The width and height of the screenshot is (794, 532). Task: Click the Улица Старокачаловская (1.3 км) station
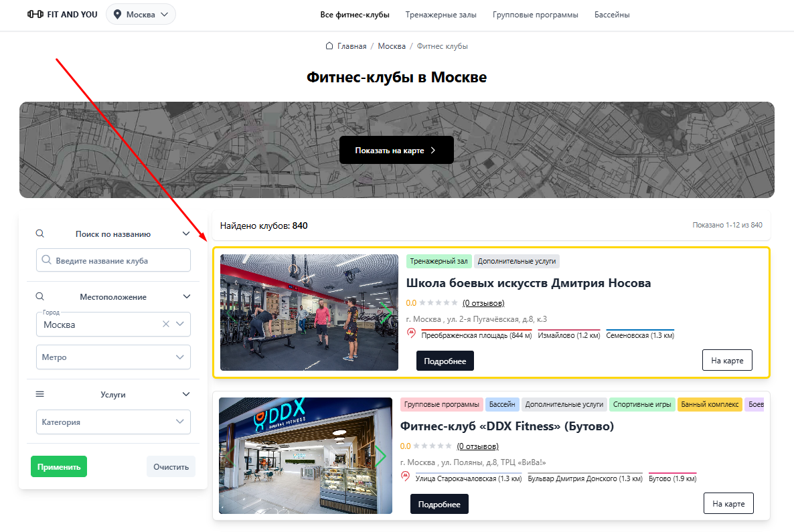point(469,478)
